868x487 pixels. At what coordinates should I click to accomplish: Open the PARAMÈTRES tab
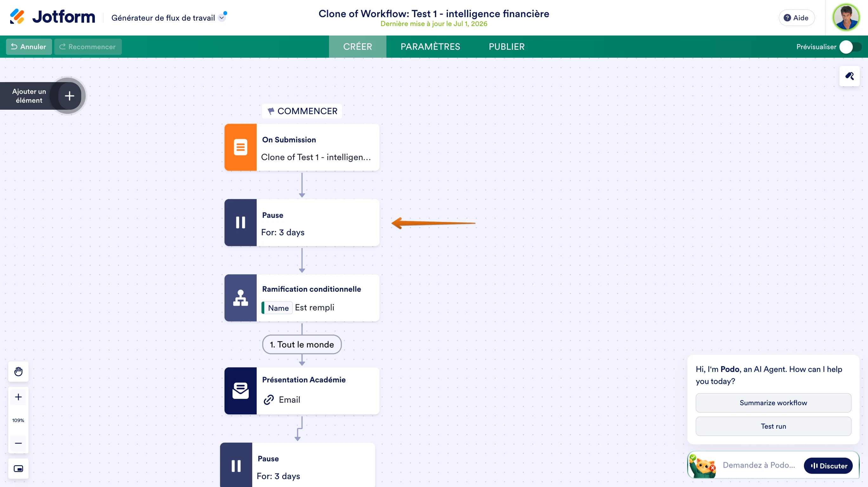point(430,47)
